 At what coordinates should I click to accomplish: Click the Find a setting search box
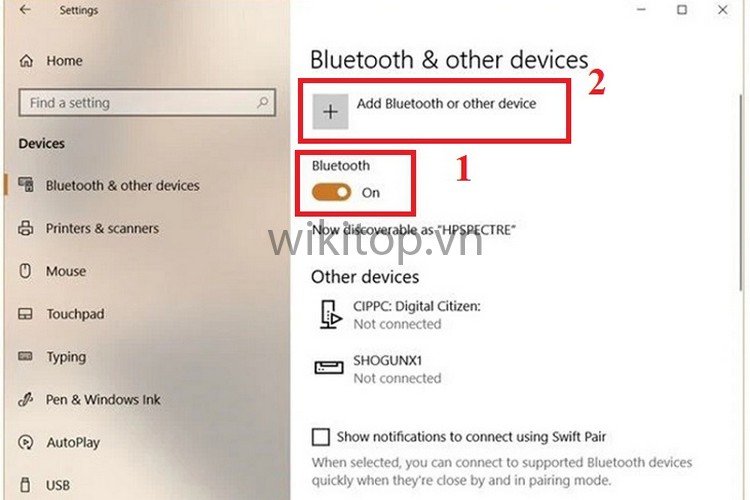pos(147,102)
